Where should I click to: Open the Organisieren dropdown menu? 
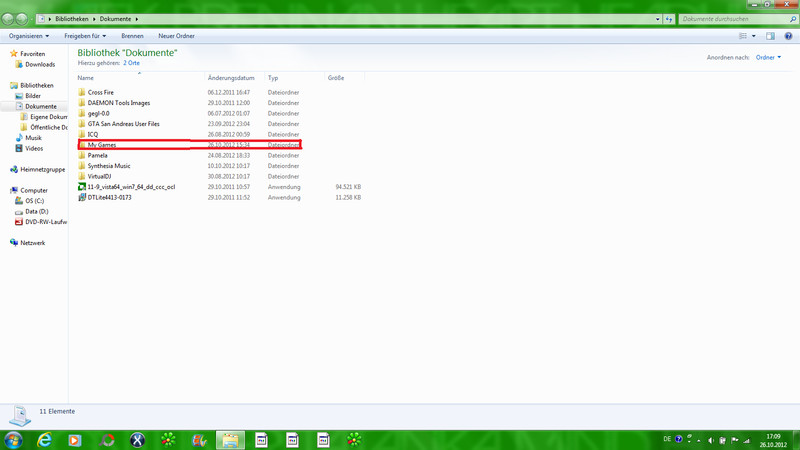point(29,36)
